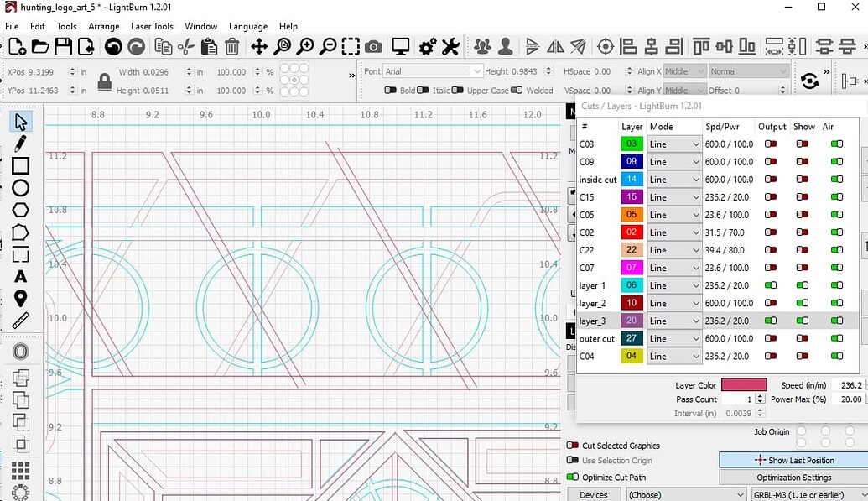Pick the Polygon hexagon tool
The image size is (868, 501).
point(20,211)
